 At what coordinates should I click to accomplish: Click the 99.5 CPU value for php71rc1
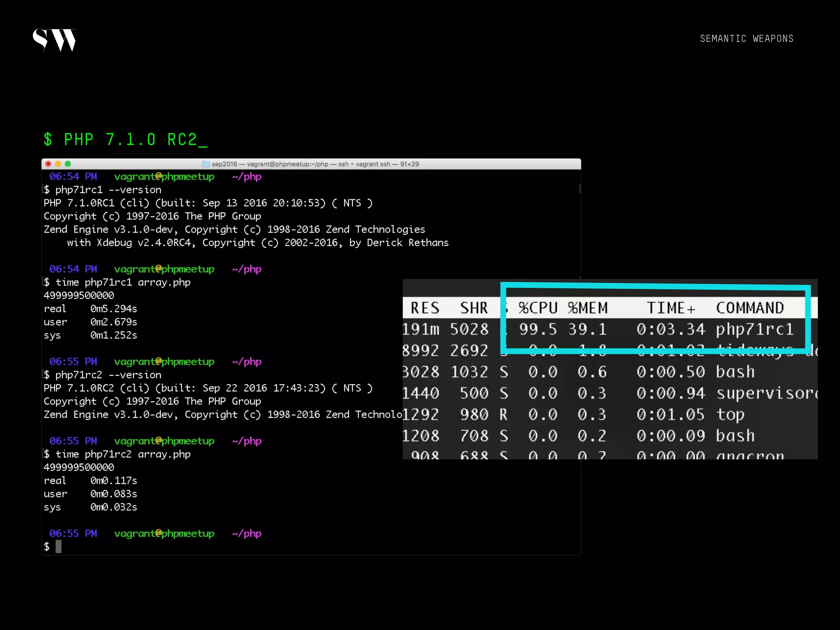coord(538,329)
